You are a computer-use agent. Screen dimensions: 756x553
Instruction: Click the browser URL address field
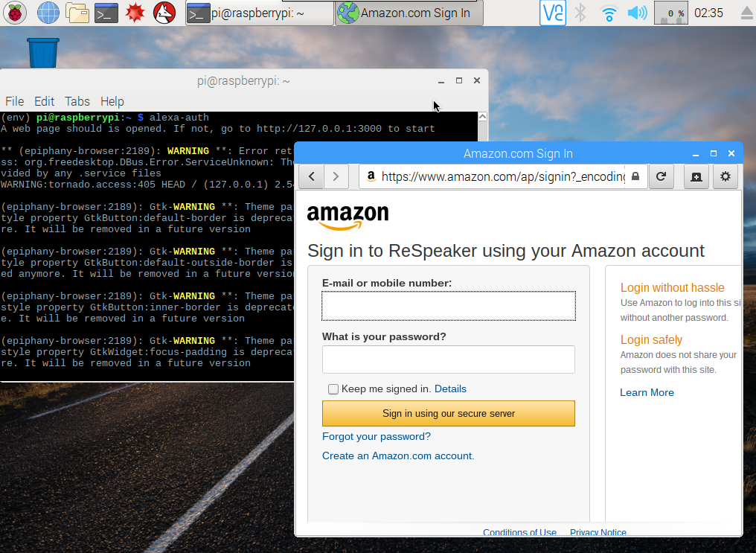503,176
